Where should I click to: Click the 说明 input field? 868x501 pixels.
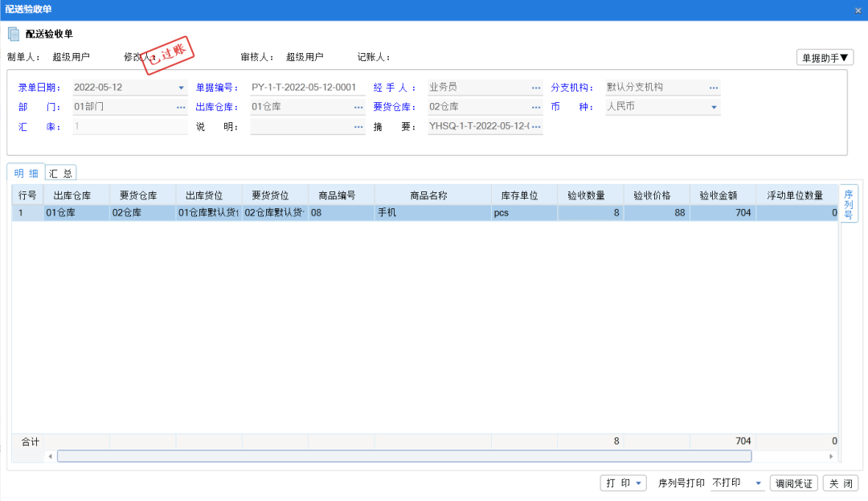coord(305,125)
